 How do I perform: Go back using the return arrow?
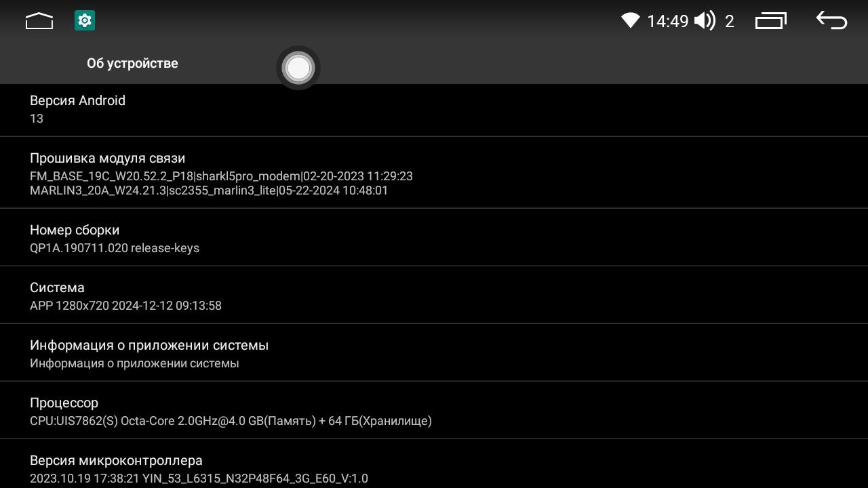[831, 21]
